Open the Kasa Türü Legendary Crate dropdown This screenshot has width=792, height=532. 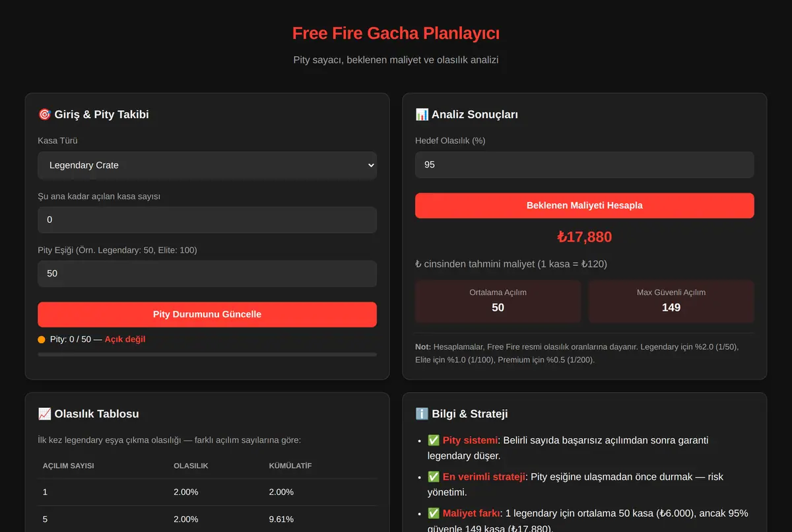pos(207,165)
